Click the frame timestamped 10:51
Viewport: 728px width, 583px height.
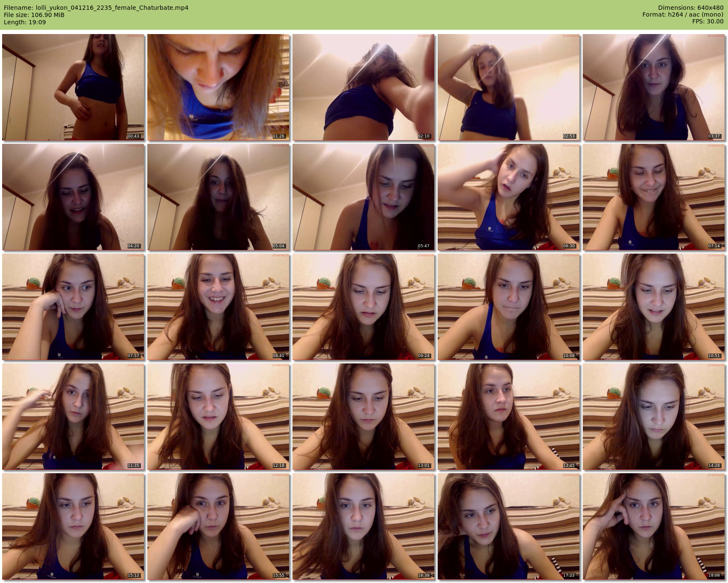point(654,307)
